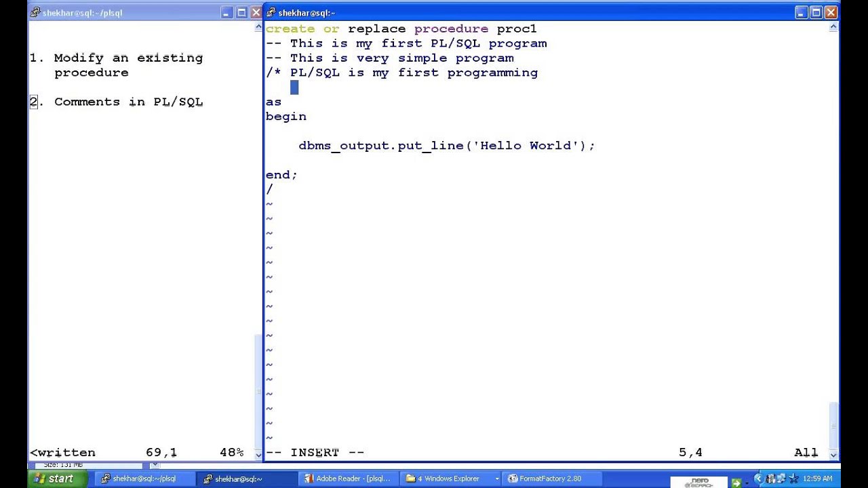
Task: Click the 'begin' keyword line
Action: (286, 117)
